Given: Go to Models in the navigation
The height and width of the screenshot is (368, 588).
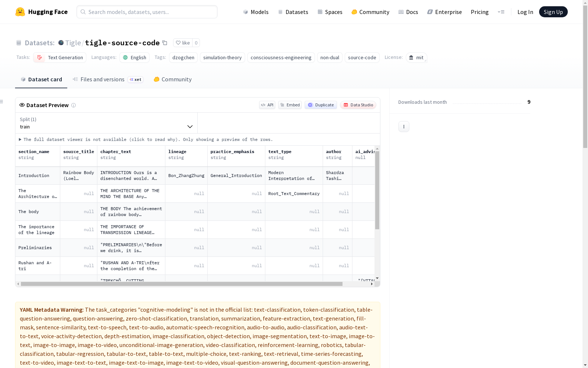Looking at the screenshot, I should (256, 12).
